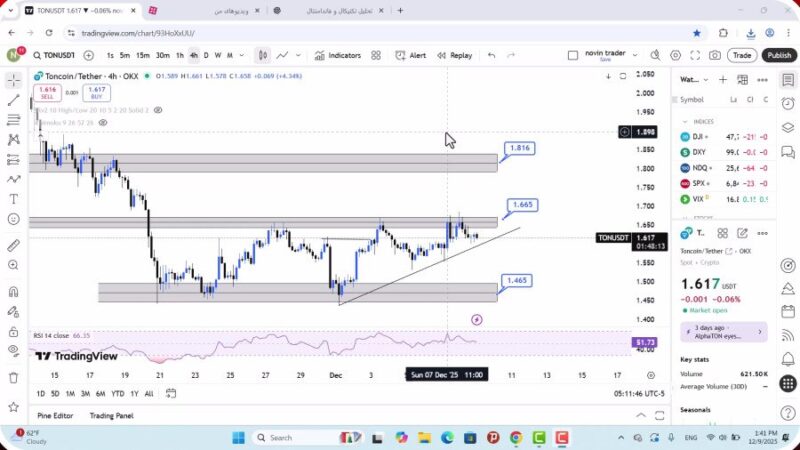Switch to the Pine Editor tab
Viewport: 800px width, 450px height.
[x=55, y=416]
